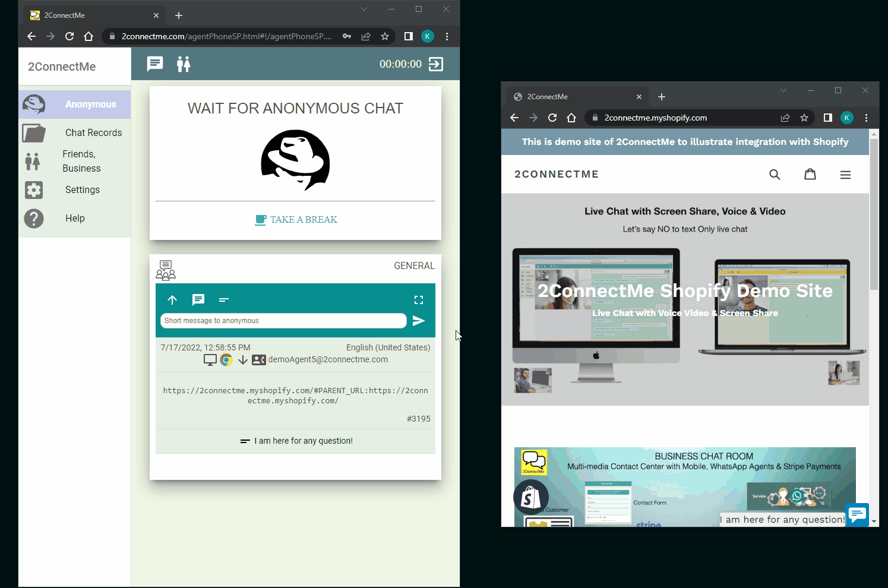Viewport: 888px width, 588px height.
Task: Open the shopping cart on the Shopify store
Action: click(x=810, y=174)
